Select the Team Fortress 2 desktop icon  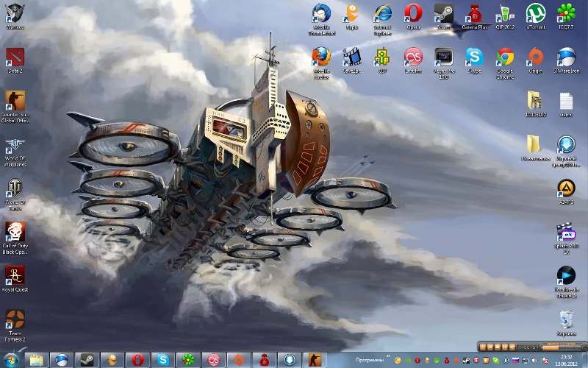tap(15, 325)
